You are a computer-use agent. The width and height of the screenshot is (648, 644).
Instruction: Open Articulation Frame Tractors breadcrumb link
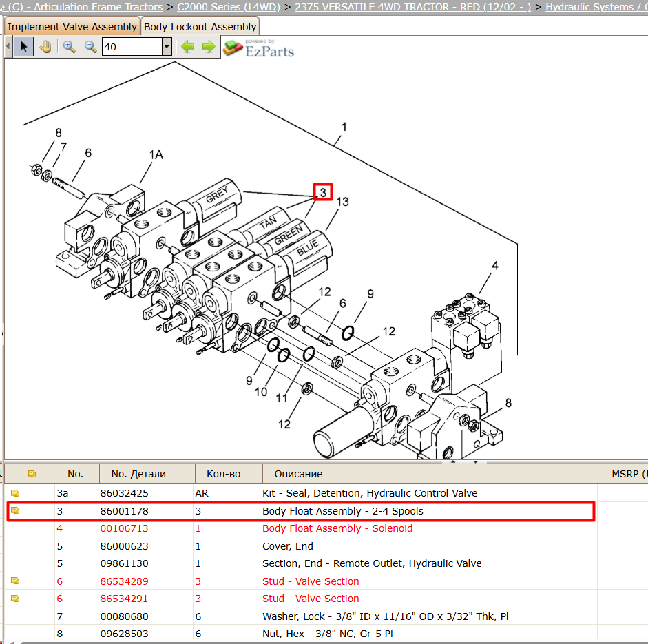(x=85, y=7)
